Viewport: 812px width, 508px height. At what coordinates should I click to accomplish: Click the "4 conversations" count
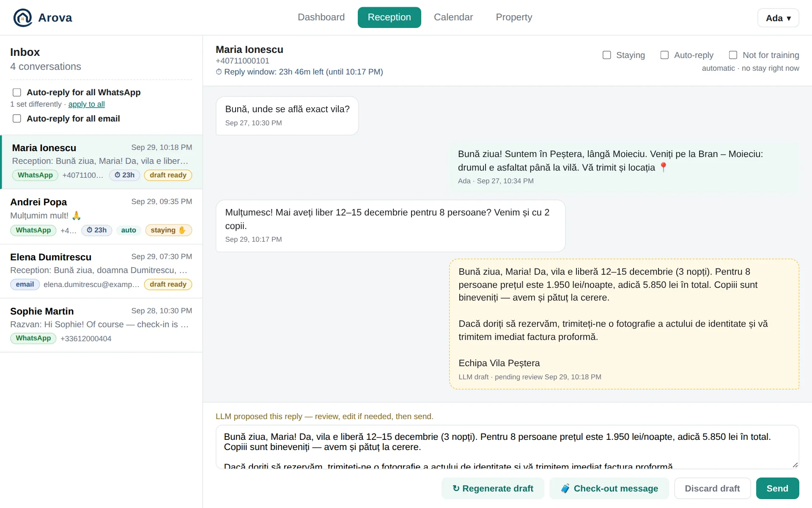point(46,66)
